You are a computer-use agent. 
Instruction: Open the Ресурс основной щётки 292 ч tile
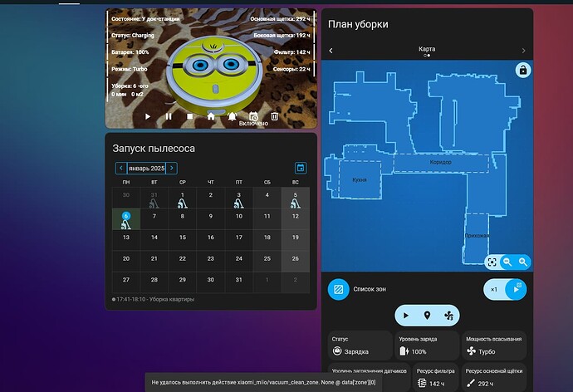(x=494, y=377)
